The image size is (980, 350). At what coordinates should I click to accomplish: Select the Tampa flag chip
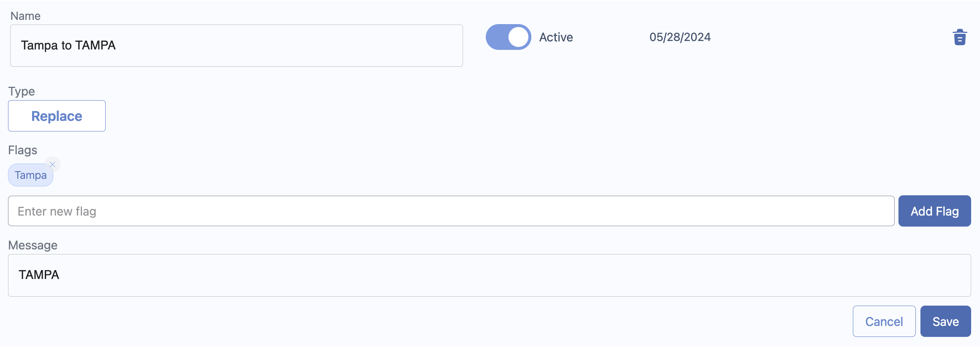click(30, 175)
